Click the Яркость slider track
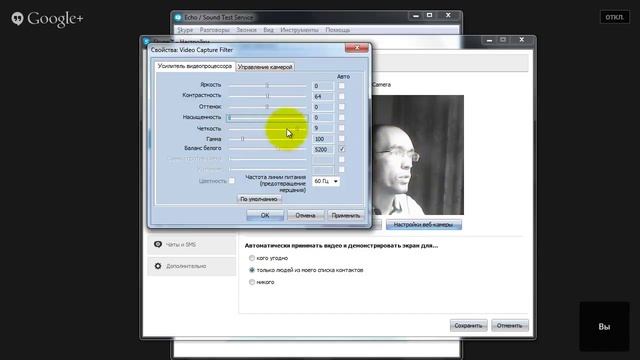Image resolution: width=640 pixels, height=360 pixels. [267, 86]
